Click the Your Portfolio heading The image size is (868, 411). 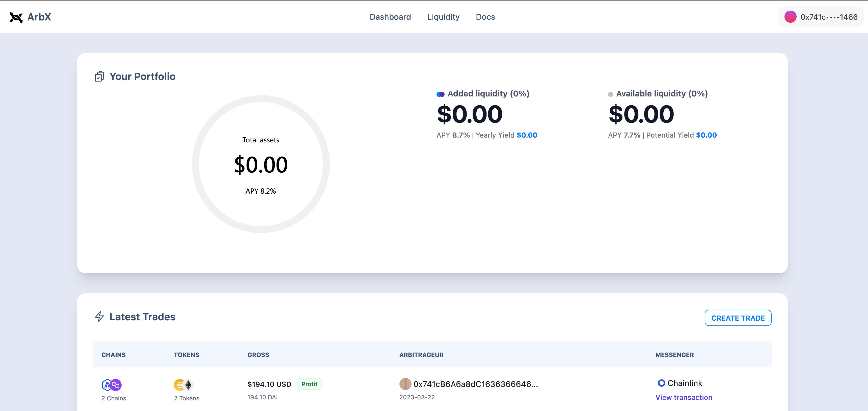point(142,76)
